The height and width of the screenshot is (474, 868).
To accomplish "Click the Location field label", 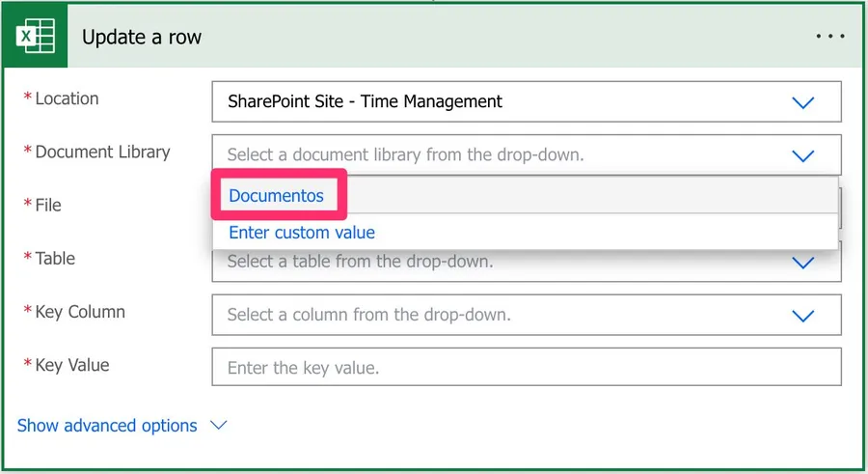I will [x=67, y=98].
